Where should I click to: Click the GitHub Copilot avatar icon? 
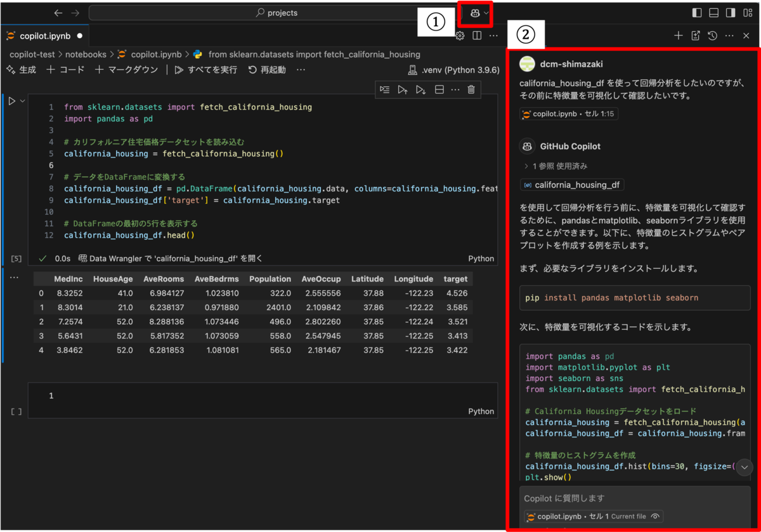(527, 146)
